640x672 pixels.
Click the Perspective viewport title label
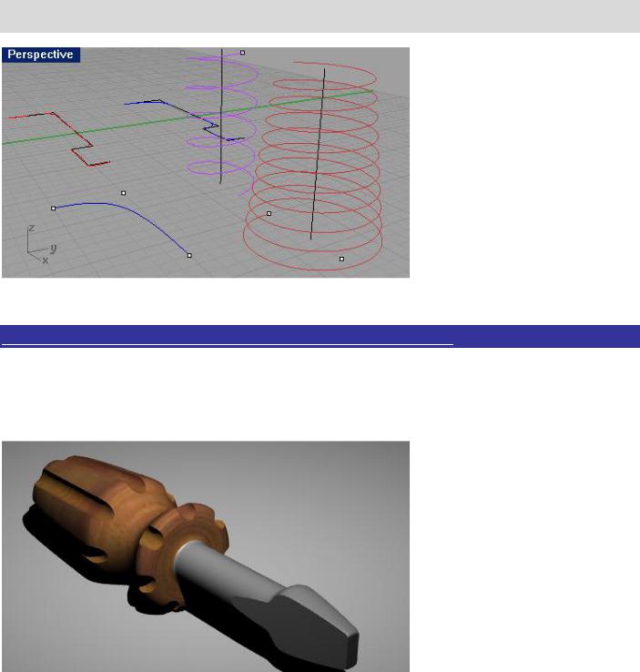(41, 55)
